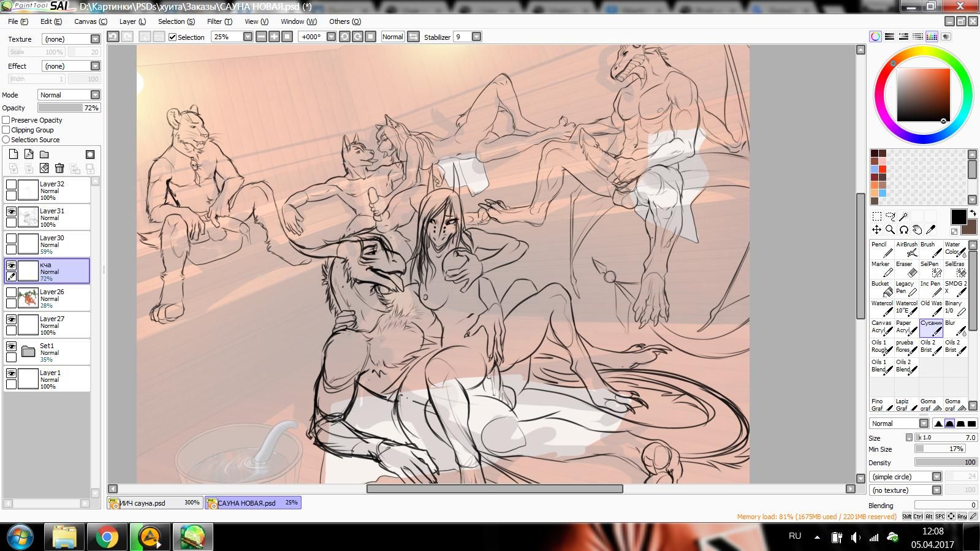Hide the Set1 folder visibility
The height and width of the screenshot is (551, 980).
pos(11,346)
